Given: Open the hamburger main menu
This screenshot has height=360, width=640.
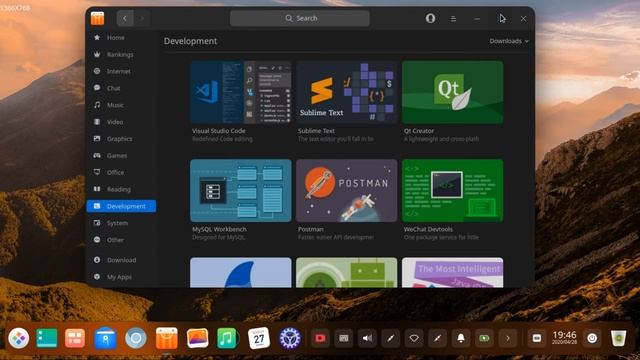Looking at the screenshot, I should pyautogui.click(x=453, y=19).
